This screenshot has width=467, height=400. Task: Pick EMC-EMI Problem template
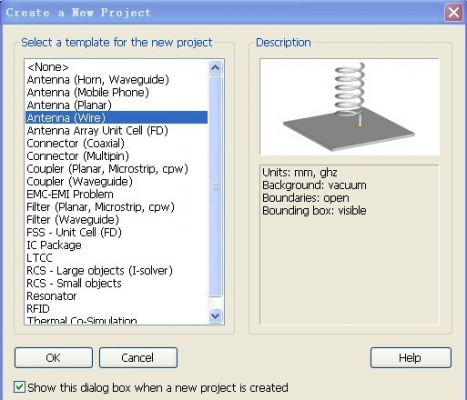coord(116,194)
